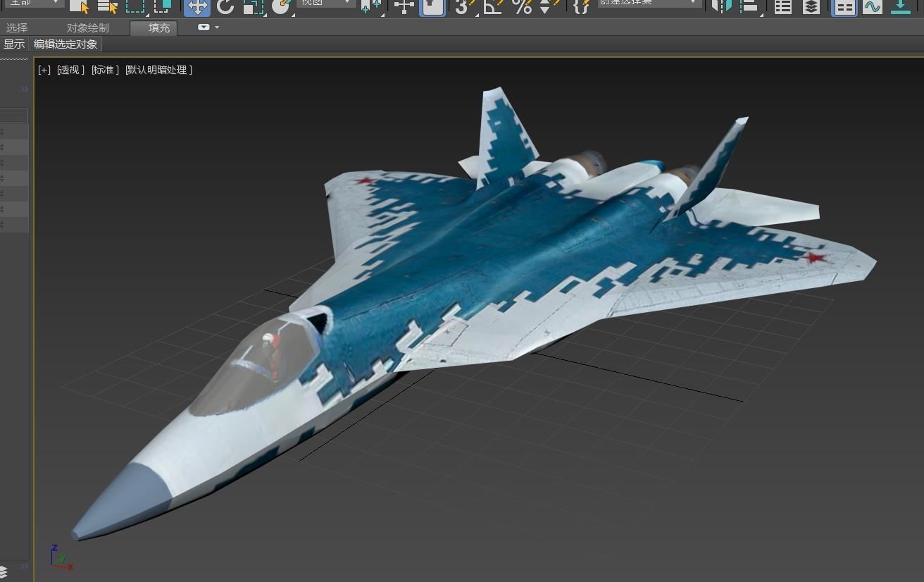Open the 全部 selection filter dropdown
Viewport: 924px width, 582px height.
point(32,4)
